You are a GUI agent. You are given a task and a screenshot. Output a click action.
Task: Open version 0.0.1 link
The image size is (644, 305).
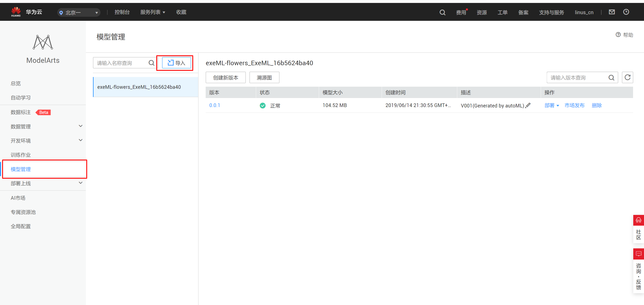click(x=214, y=105)
